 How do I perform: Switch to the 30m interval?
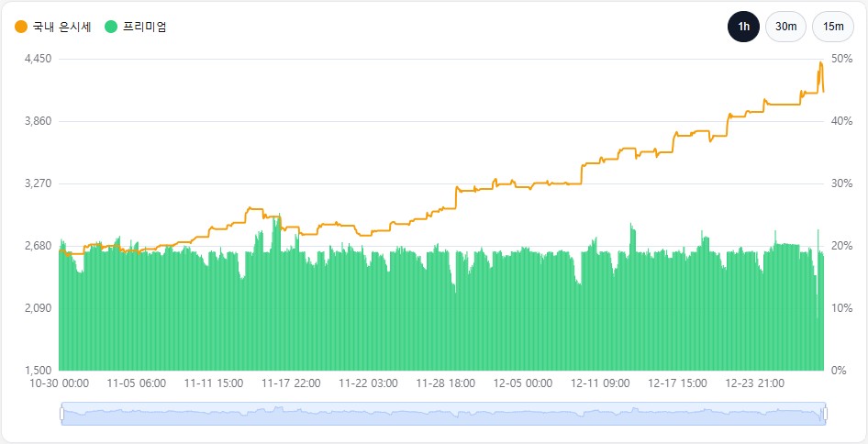click(785, 27)
